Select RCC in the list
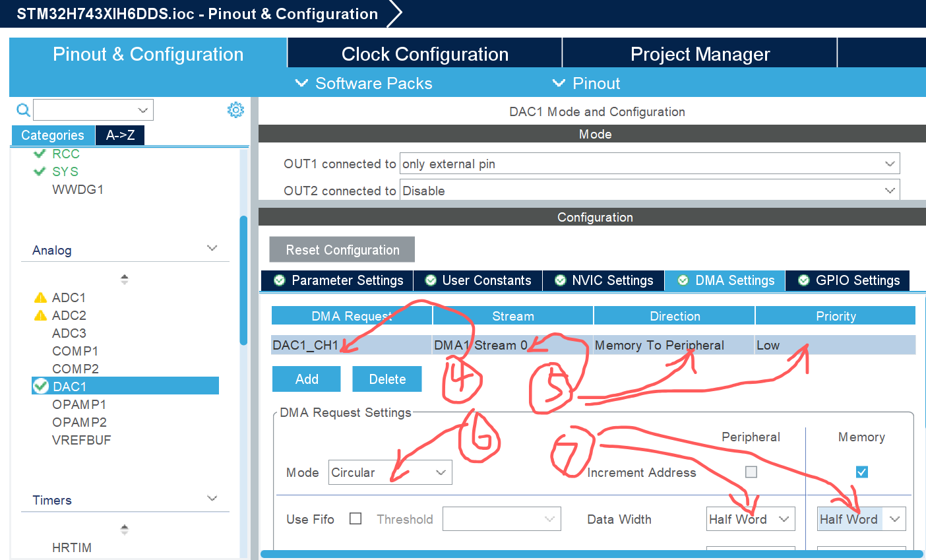Image resolution: width=926 pixels, height=560 pixels. point(66,154)
